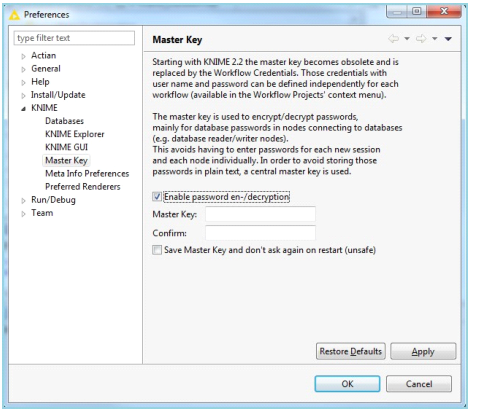
Task: Close the Preferences window
Action: point(444,12)
